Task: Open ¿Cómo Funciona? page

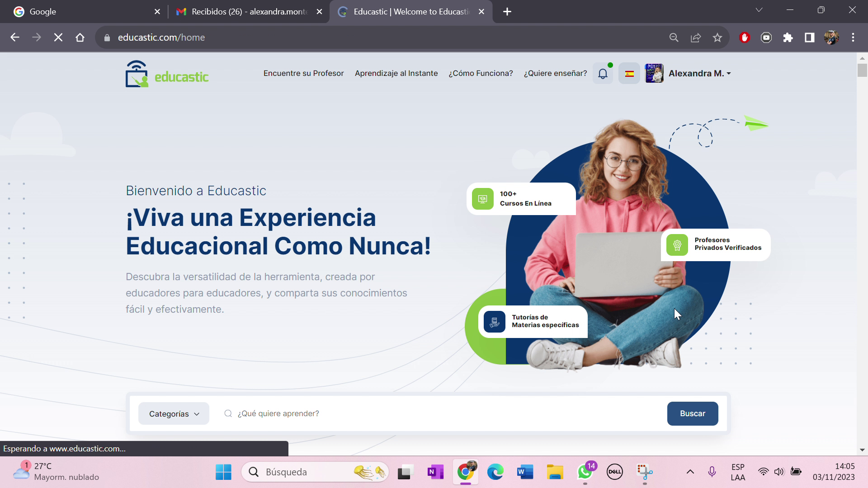Action: [x=481, y=73]
